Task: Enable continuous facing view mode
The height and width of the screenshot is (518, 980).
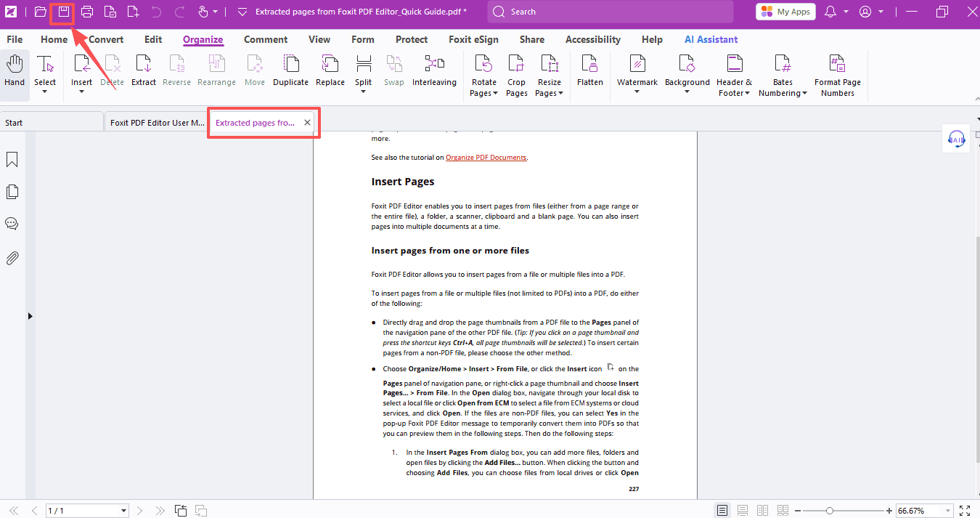Action: 783,511
